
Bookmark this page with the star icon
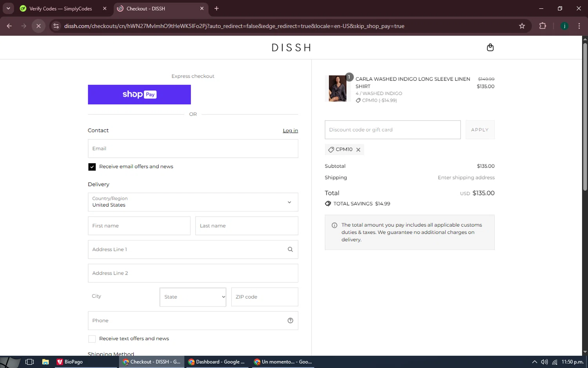(522, 26)
